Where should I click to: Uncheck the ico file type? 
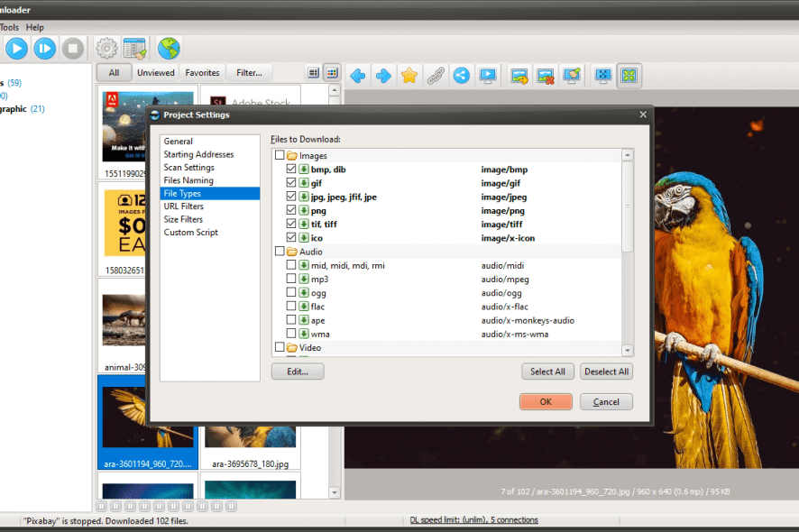pos(291,237)
